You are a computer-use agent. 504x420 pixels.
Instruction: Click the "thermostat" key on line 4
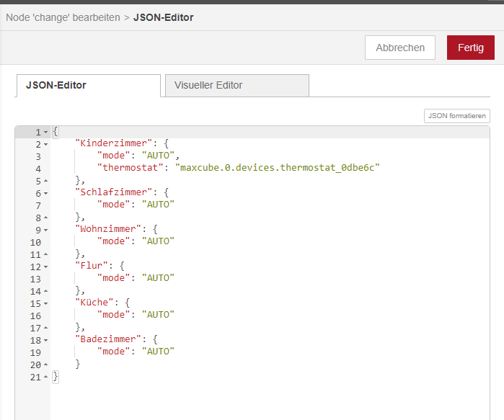coord(131,168)
